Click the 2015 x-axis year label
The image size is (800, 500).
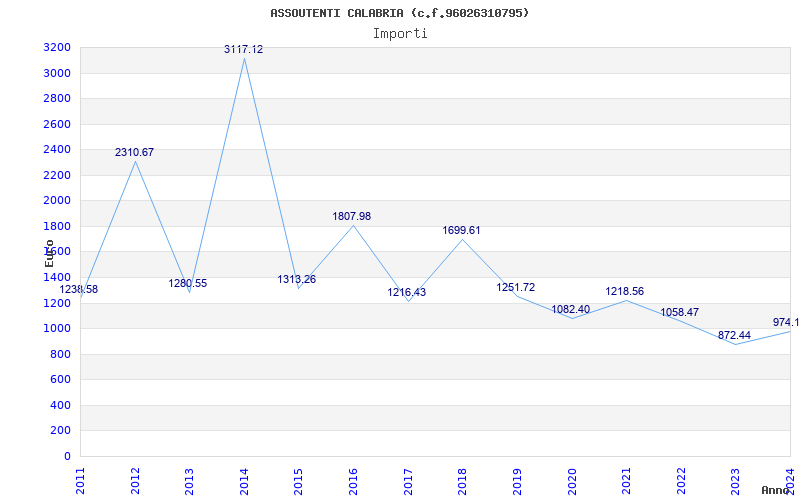click(x=298, y=481)
